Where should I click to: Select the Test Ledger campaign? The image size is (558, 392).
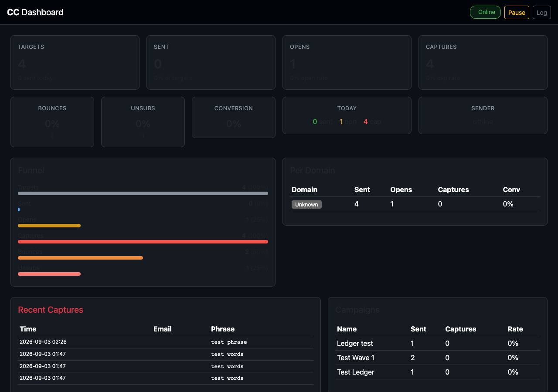tap(438, 372)
